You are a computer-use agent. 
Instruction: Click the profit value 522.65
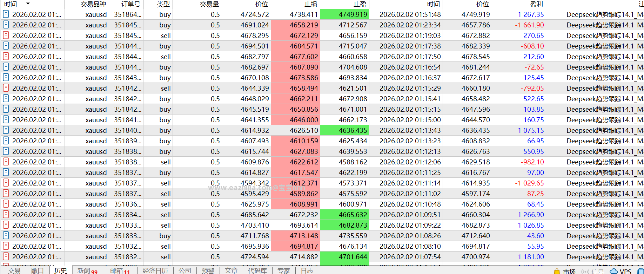coord(534,99)
